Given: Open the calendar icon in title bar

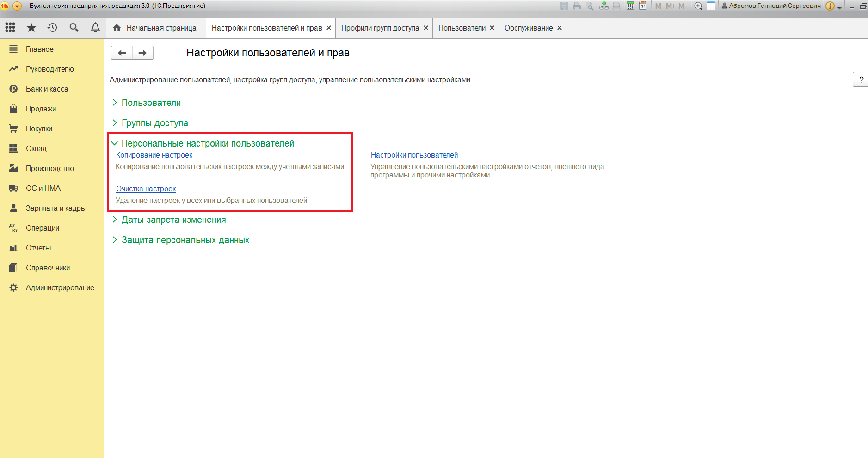Looking at the screenshot, I should [x=643, y=6].
